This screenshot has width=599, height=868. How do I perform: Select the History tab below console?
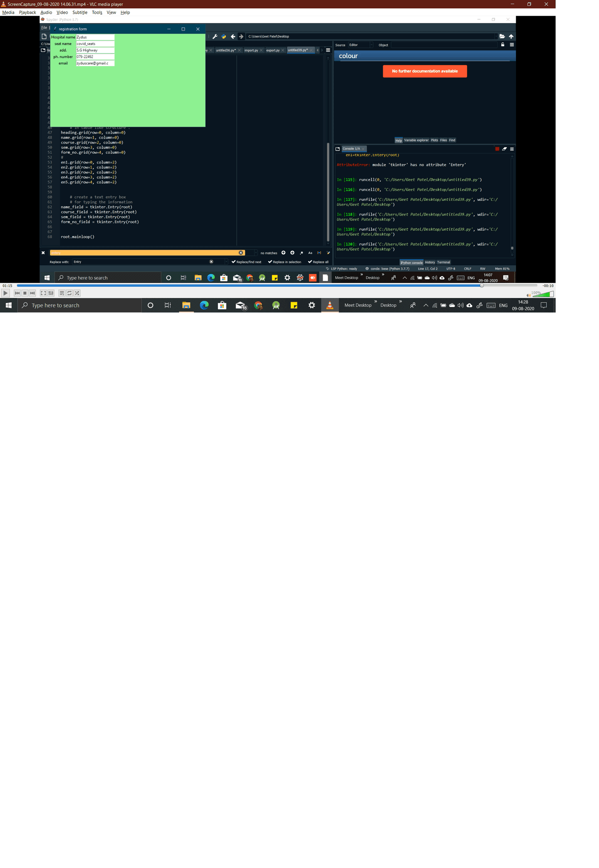[x=430, y=262]
